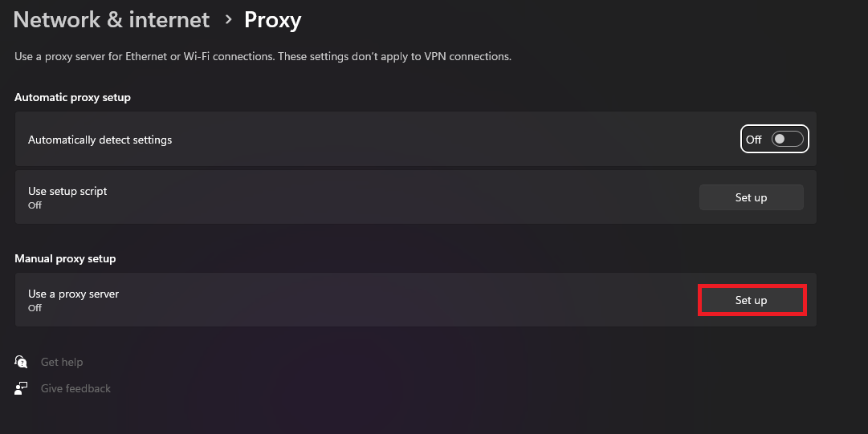Viewport: 868px width, 434px height.
Task: Select the Use setup script label
Action: click(67, 191)
